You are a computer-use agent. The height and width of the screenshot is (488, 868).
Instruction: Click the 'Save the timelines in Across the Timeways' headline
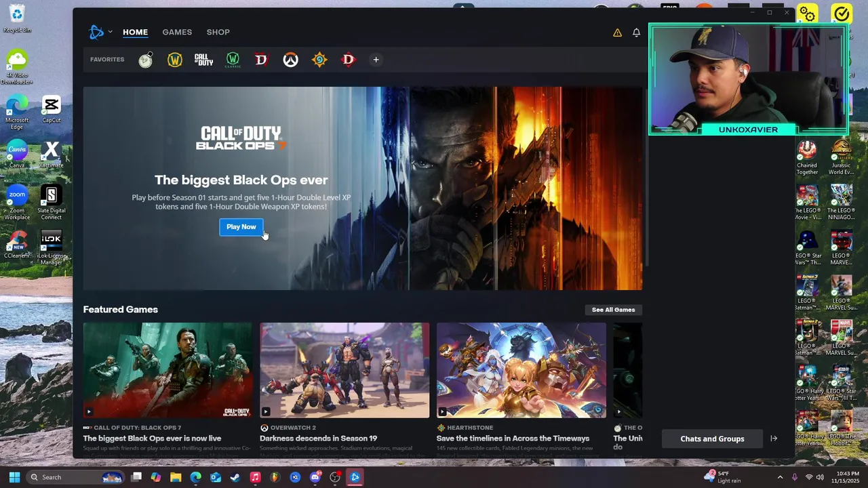(513, 439)
